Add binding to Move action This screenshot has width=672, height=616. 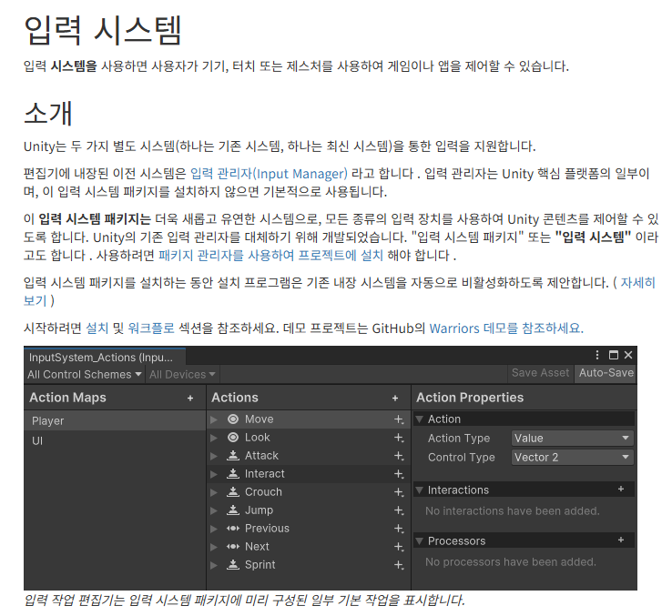point(399,419)
